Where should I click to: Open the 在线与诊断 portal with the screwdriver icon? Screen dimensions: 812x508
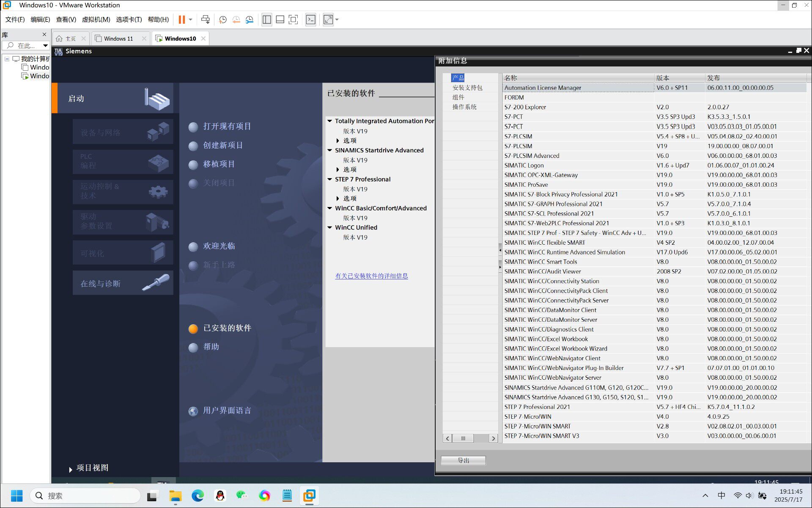(x=123, y=283)
